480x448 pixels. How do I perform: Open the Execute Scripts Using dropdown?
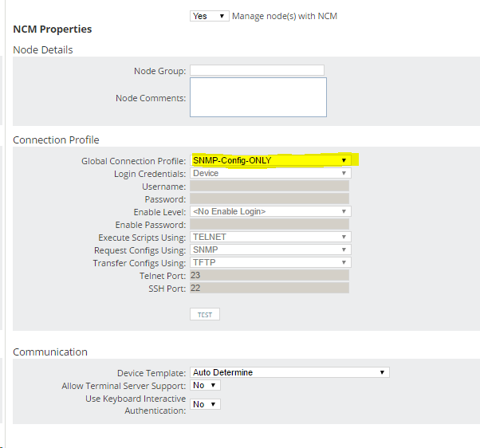pyautogui.click(x=270, y=237)
